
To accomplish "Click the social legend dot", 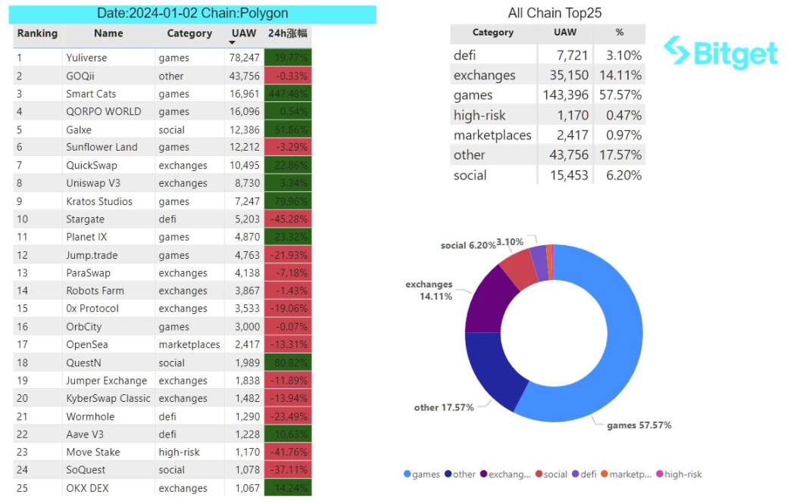I will point(539,474).
